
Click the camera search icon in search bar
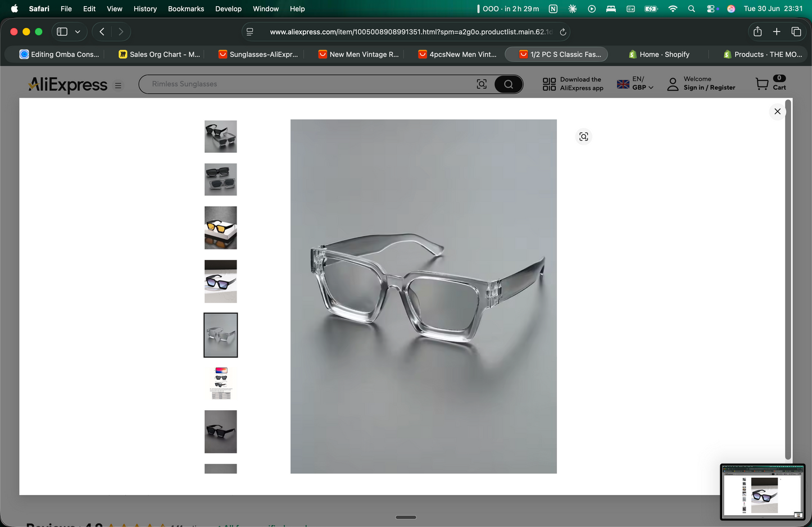coord(482,84)
